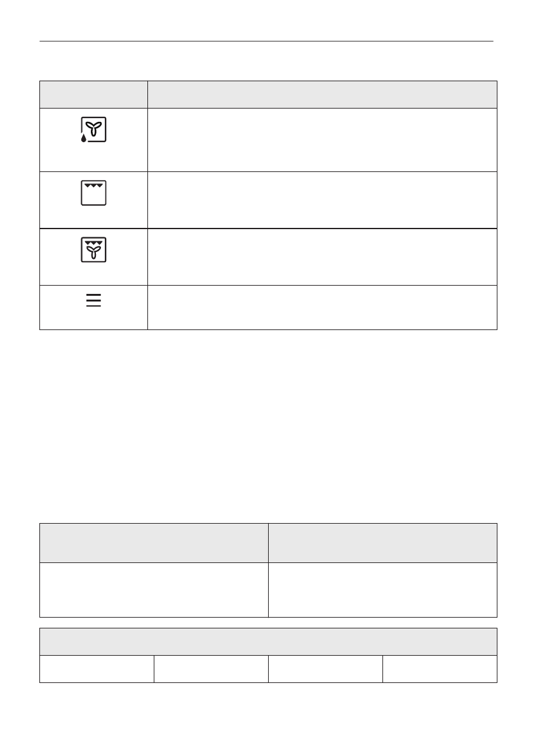Select right white cell of two-column table
The height and width of the screenshot is (756, 533).
pyautogui.click(x=382, y=590)
